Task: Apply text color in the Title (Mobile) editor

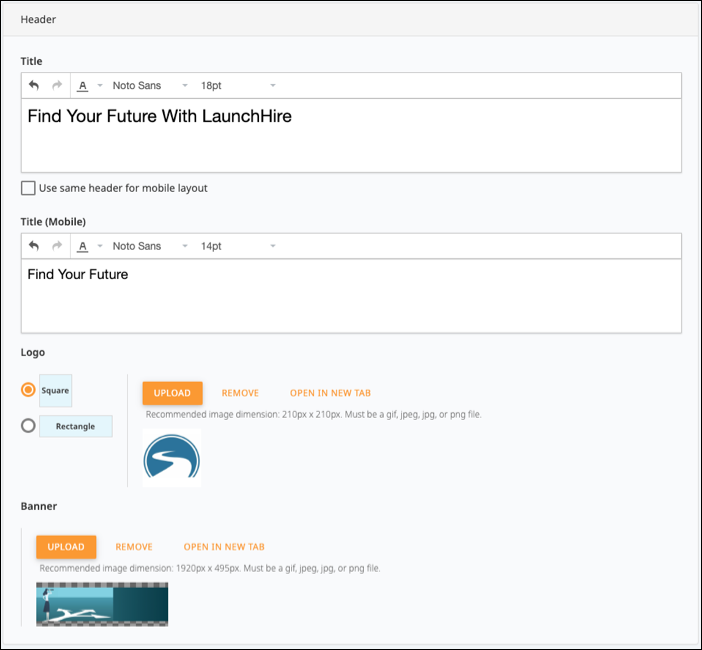Action: point(82,246)
